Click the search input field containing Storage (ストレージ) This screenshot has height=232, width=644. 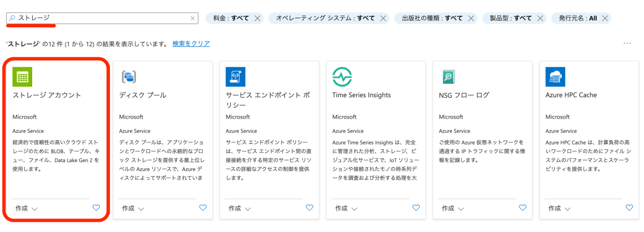point(102,18)
